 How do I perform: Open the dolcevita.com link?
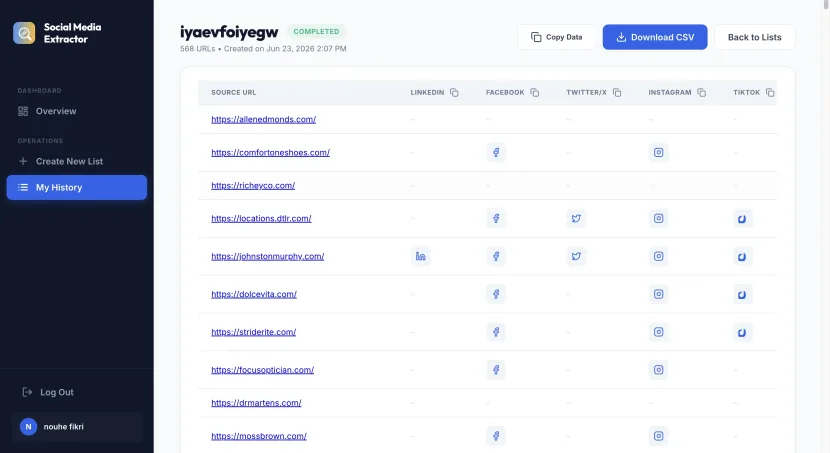pos(254,294)
